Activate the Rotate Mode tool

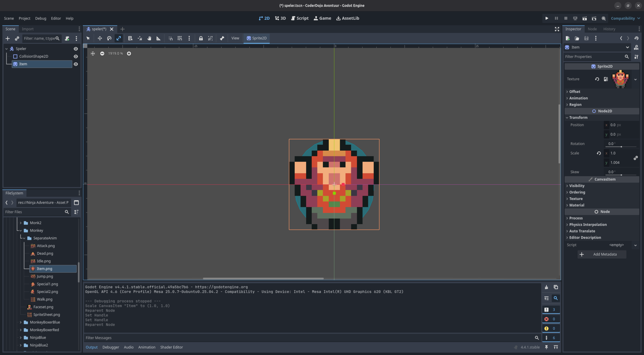click(109, 38)
